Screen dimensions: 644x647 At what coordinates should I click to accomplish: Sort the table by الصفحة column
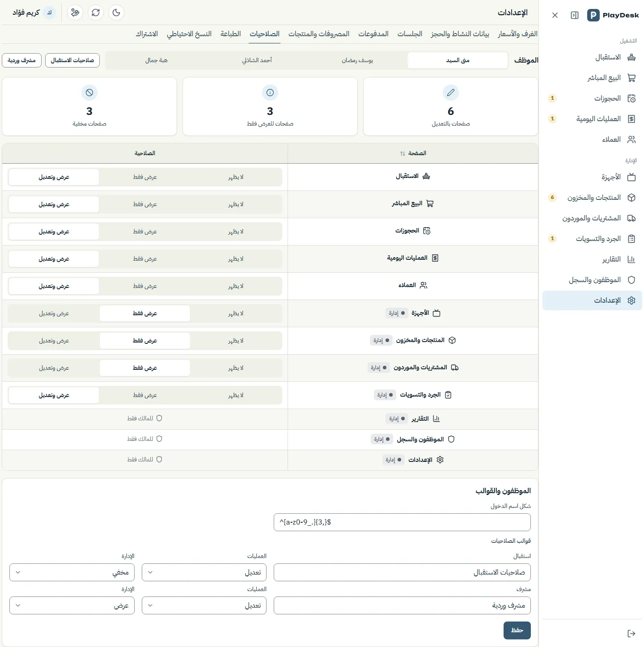tap(413, 153)
